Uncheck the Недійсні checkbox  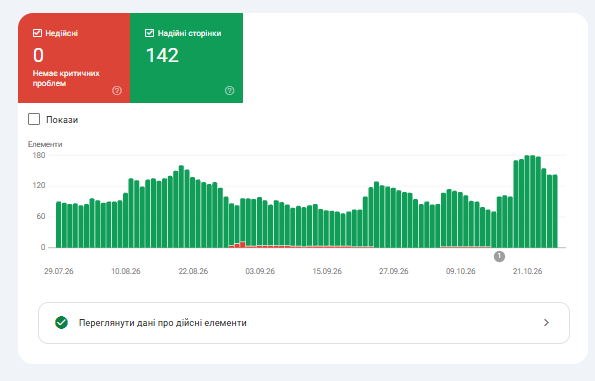pyautogui.click(x=37, y=33)
